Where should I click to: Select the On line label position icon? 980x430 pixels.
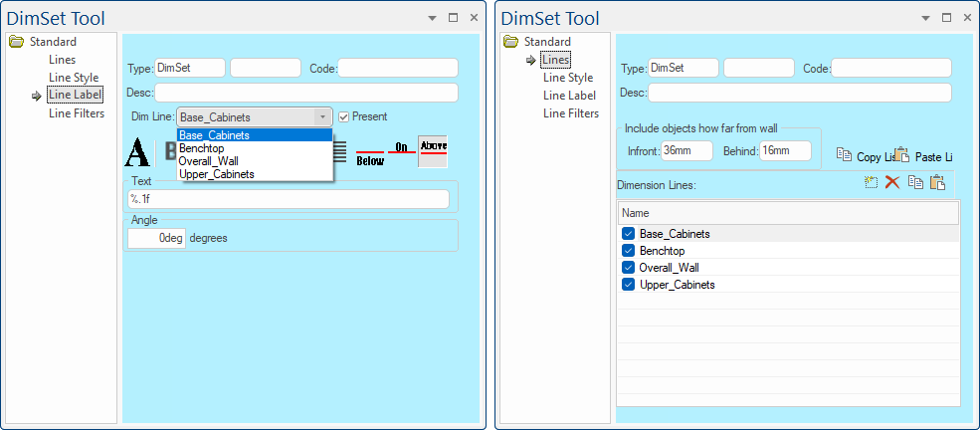tap(402, 149)
